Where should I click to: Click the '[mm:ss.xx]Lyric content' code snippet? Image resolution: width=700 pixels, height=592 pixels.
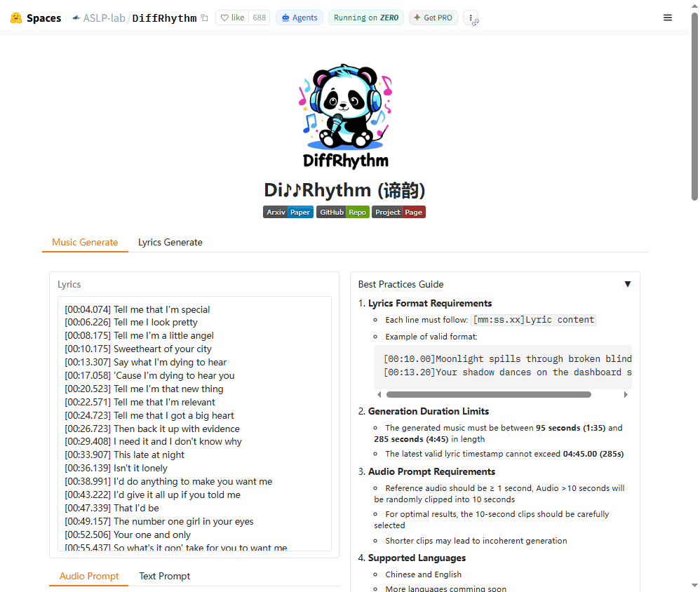tap(534, 320)
